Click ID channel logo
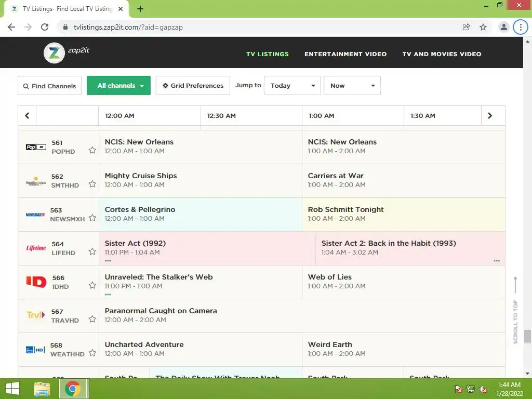The width and height of the screenshot is (532, 399). tap(36, 282)
